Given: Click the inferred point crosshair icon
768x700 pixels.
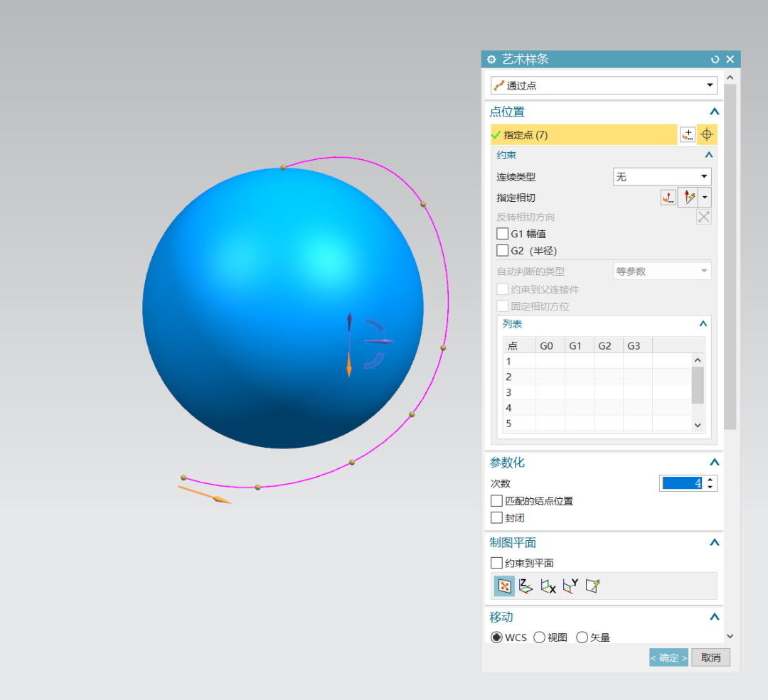Looking at the screenshot, I should click(707, 134).
